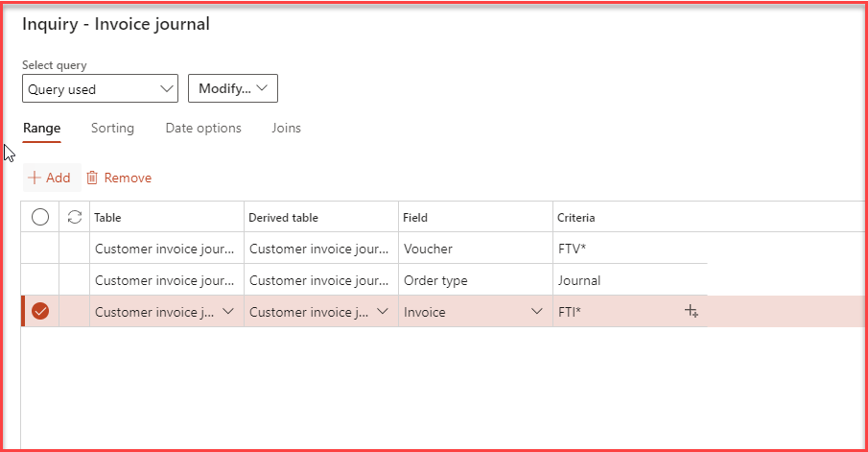Expand the Derived table dropdown in selected row
Image resolution: width=868 pixels, height=452 pixels.
pyautogui.click(x=382, y=311)
